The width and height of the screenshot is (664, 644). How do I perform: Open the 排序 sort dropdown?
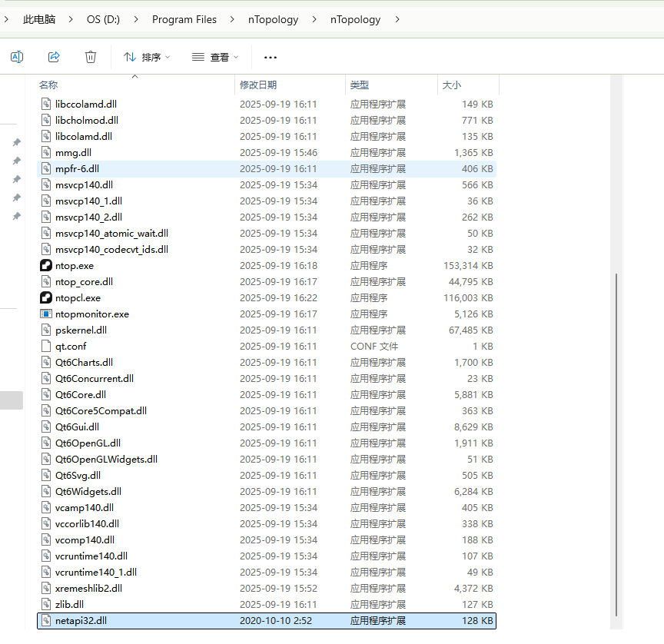[x=147, y=57]
